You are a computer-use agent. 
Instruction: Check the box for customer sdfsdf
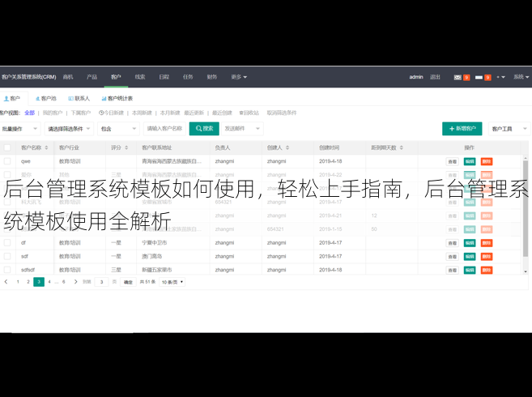(7, 270)
